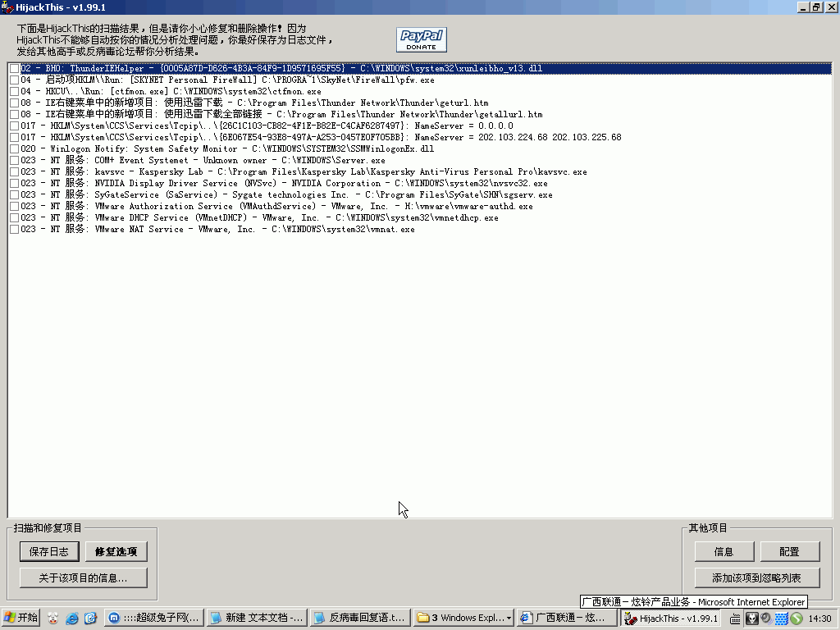
Task: Select the kavsvc.exe path row text
Action: coord(304,172)
